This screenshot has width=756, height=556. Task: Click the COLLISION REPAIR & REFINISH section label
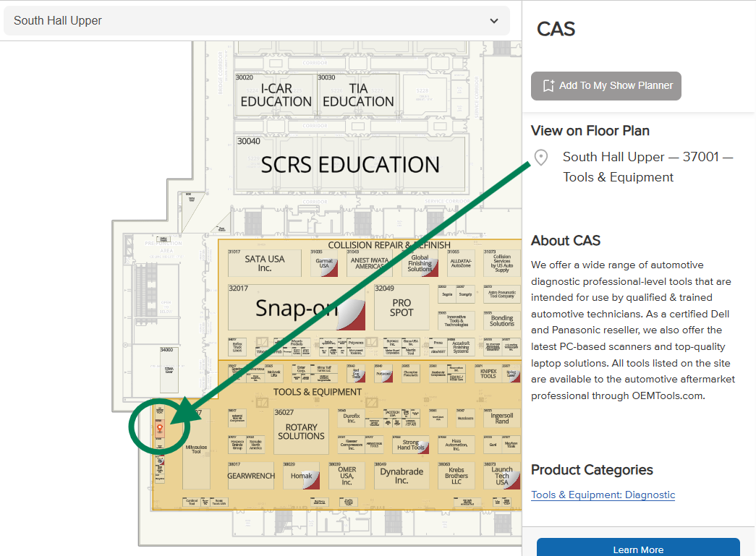click(389, 245)
